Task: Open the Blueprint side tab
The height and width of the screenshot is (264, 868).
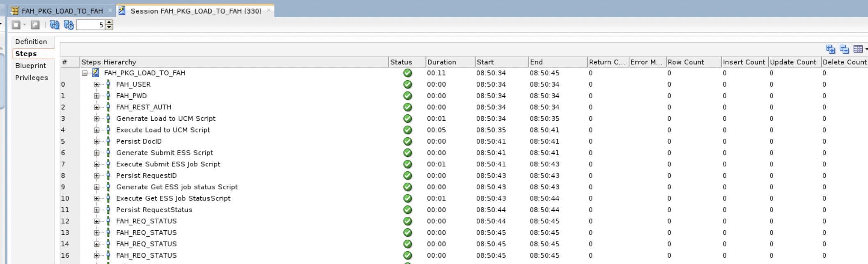Action: (31, 66)
